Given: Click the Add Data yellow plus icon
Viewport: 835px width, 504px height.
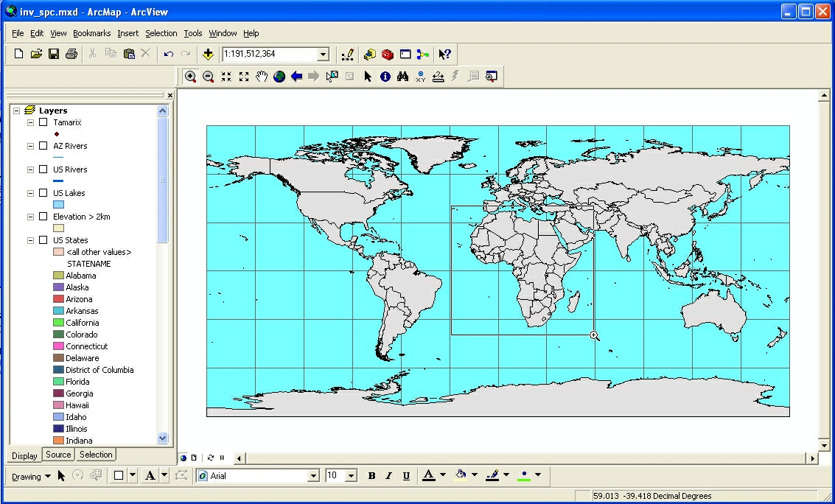Looking at the screenshot, I should [x=207, y=53].
